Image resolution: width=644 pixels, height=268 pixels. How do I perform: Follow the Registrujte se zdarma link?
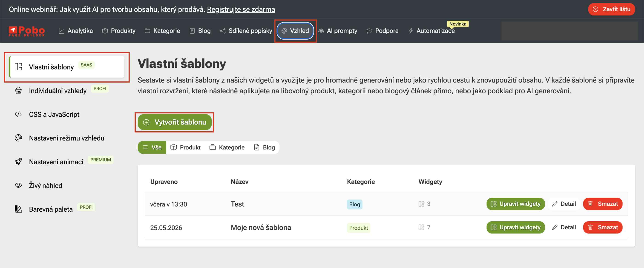click(241, 9)
